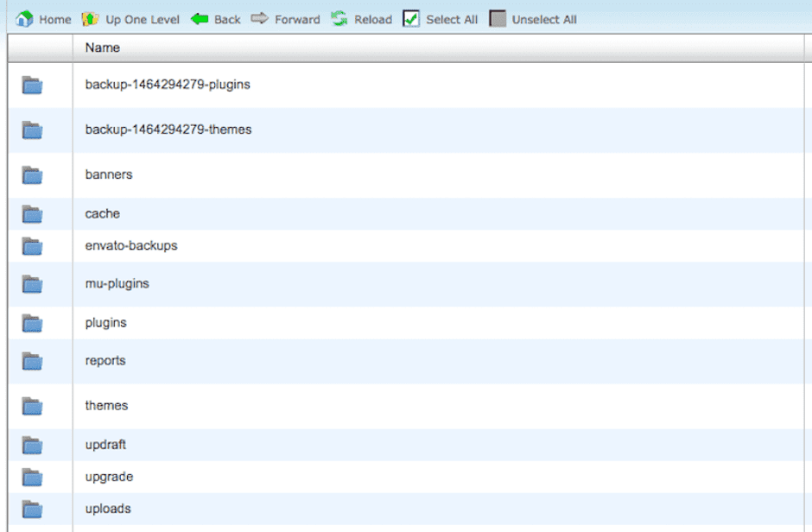Click the banners folder icon

click(x=32, y=175)
